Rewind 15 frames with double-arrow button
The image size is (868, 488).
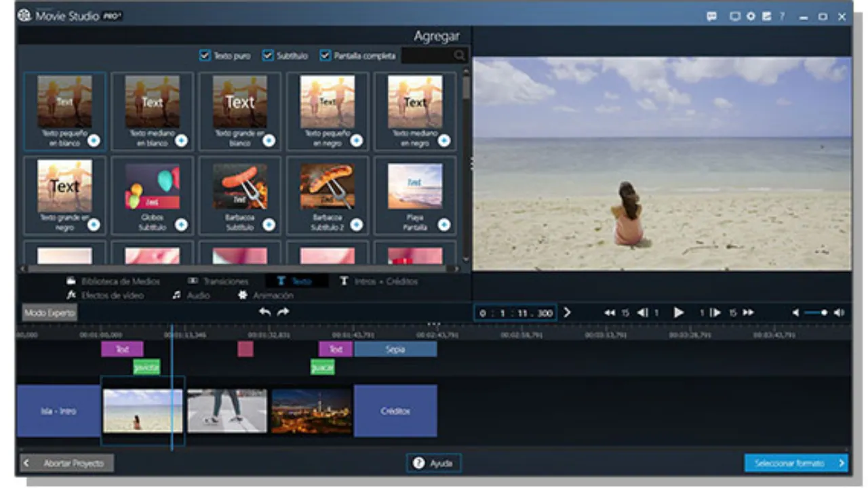pos(610,312)
